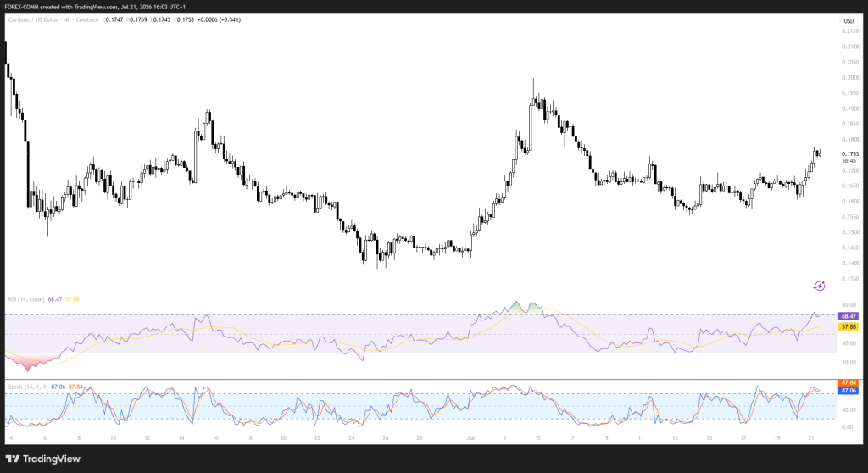Click the change value +0.0006 (+0.34%)
The image size is (868, 473).
click(x=219, y=20)
